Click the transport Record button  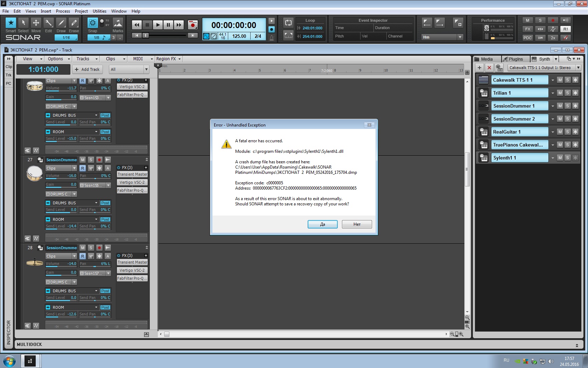click(x=192, y=25)
